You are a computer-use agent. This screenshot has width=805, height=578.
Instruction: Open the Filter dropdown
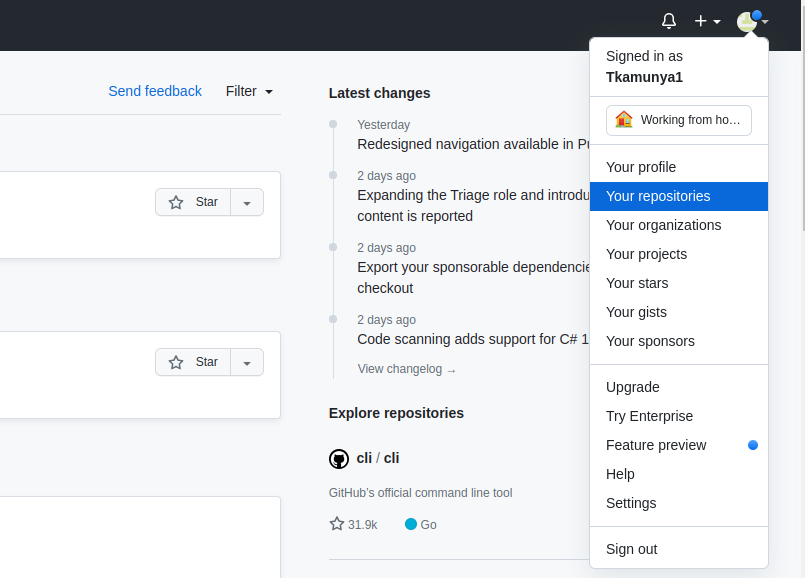point(249,91)
